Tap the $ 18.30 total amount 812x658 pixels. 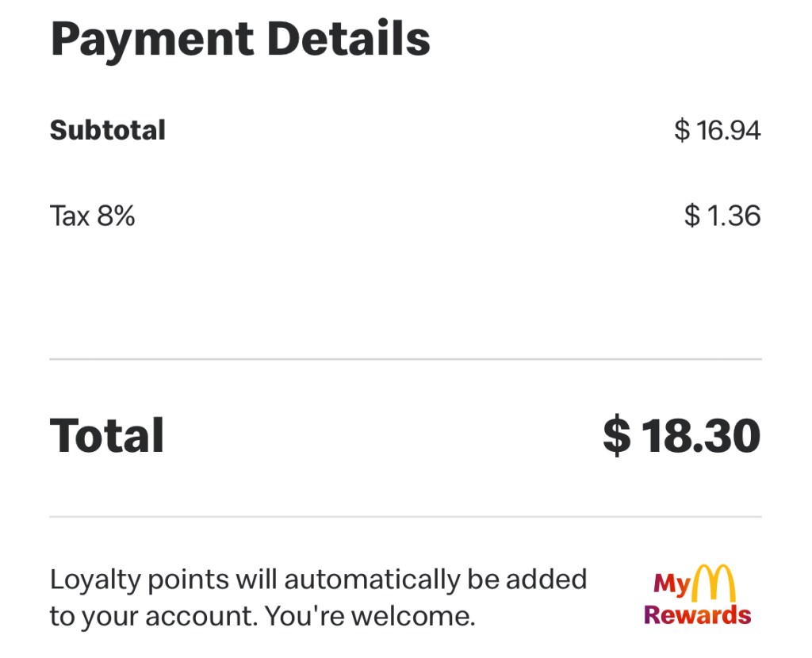pos(682,436)
